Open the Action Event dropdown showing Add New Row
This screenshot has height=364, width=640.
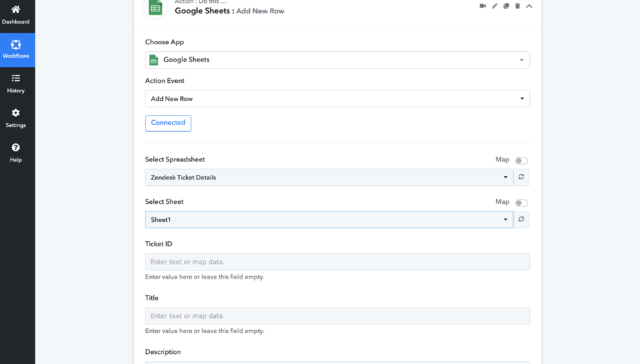coord(338,99)
